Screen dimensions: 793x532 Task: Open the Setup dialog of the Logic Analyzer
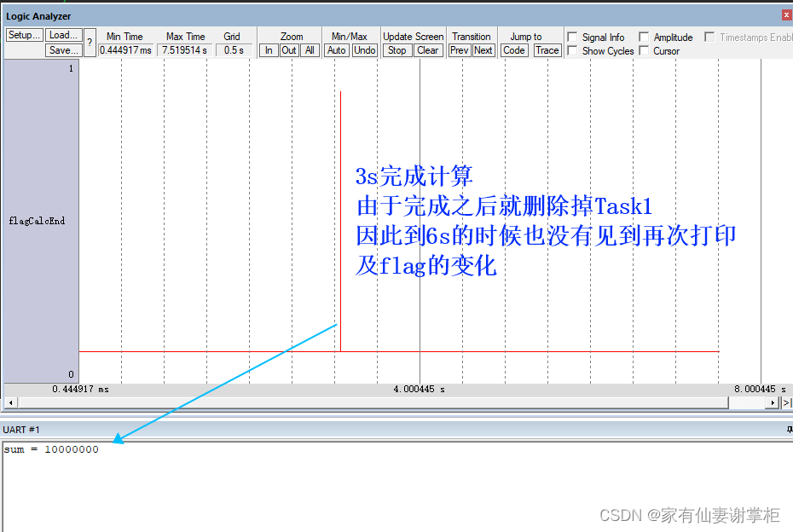tap(23, 34)
